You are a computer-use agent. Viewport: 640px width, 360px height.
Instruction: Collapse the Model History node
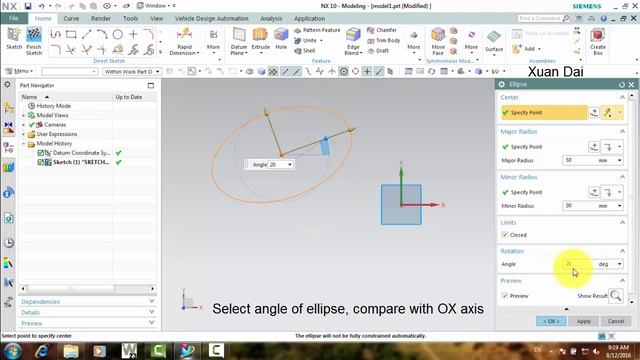point(24,144)
